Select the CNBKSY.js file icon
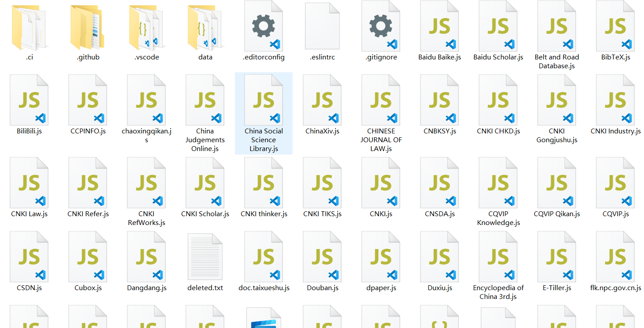This screenshot has width=644, height=328. pyautogui.click(x=439, y=100)
